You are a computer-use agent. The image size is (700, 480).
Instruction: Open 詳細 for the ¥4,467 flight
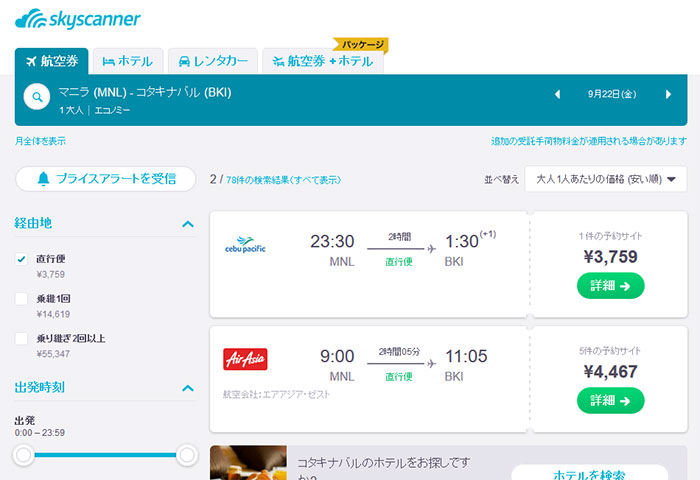610,401
